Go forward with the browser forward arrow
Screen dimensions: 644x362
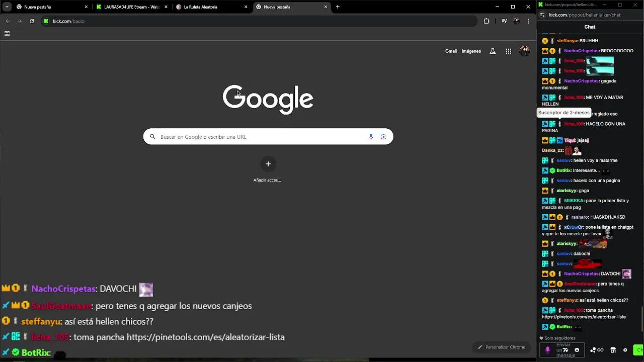coord(19,21)
